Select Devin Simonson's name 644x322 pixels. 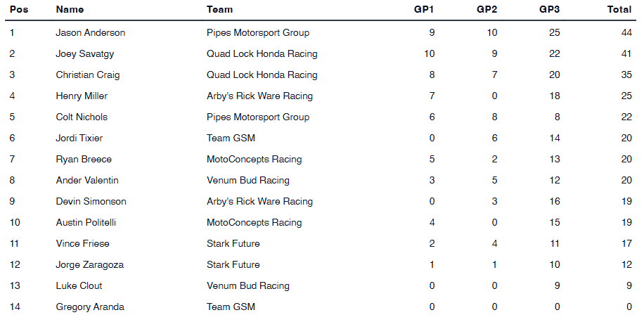pos(91,202)
